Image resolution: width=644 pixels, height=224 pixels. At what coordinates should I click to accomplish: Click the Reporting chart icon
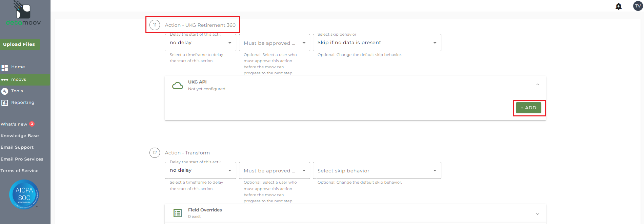pos(5,102)
